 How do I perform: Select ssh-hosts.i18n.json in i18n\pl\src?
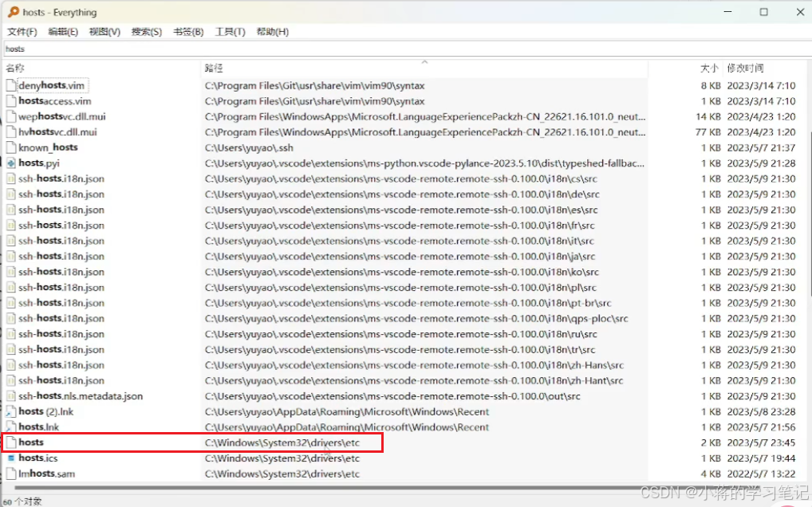coord(61,287)
